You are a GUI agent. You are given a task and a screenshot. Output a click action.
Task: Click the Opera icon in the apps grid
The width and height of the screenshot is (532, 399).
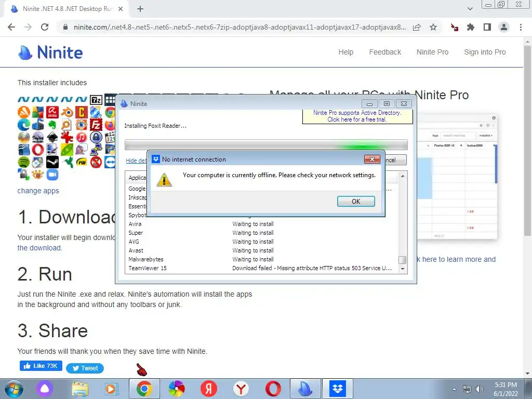pyautogui.click(x=38, y=149)
